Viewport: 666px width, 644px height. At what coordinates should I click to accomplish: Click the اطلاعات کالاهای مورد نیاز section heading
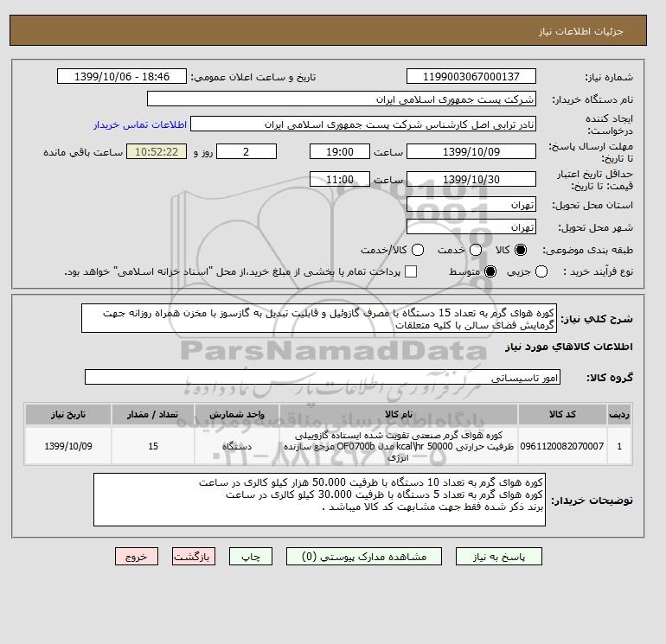pos(569,347)
